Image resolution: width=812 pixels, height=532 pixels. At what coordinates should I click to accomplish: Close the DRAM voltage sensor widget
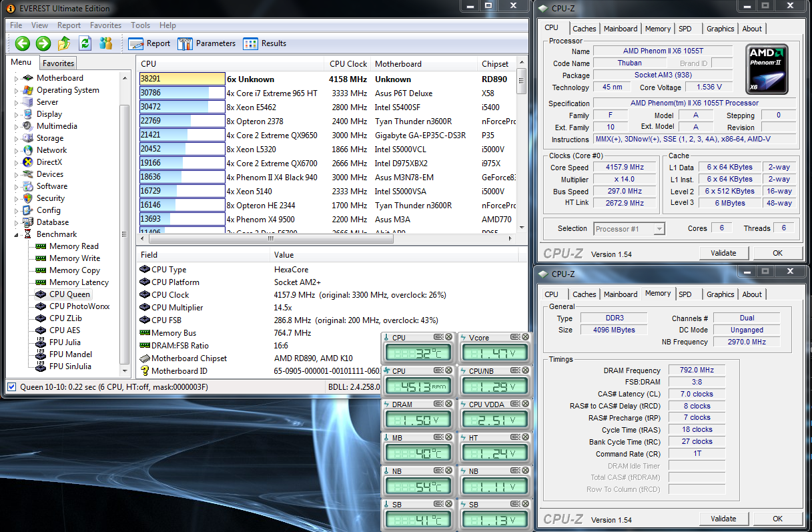pyautogui.click(x=448, y=404)
